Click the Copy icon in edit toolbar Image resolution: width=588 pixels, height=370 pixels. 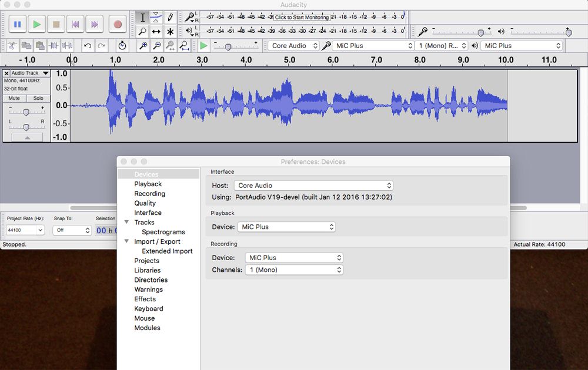point(26,46)
